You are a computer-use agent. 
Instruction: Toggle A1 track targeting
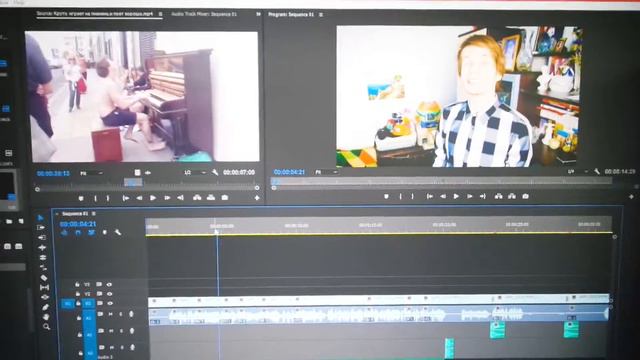coord(89,317)
